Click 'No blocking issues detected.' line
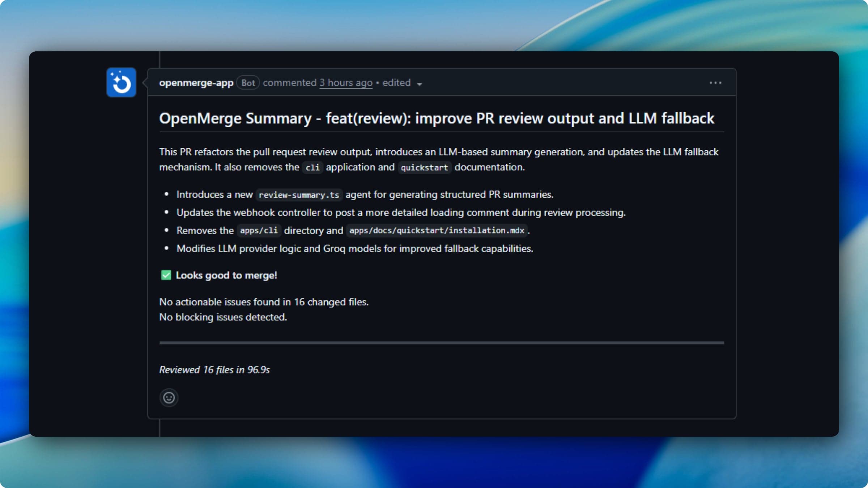Screen dimensions: 868x488 coord(223,317)
